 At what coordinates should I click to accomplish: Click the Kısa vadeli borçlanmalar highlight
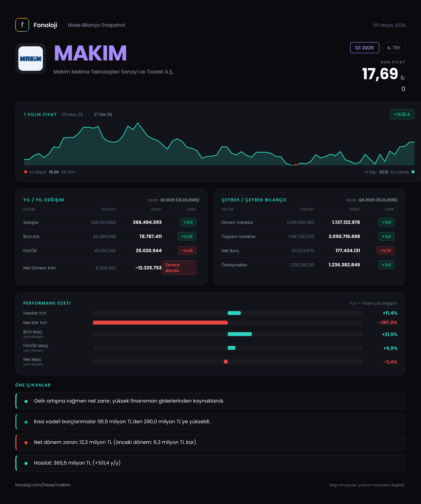[210, 422]
